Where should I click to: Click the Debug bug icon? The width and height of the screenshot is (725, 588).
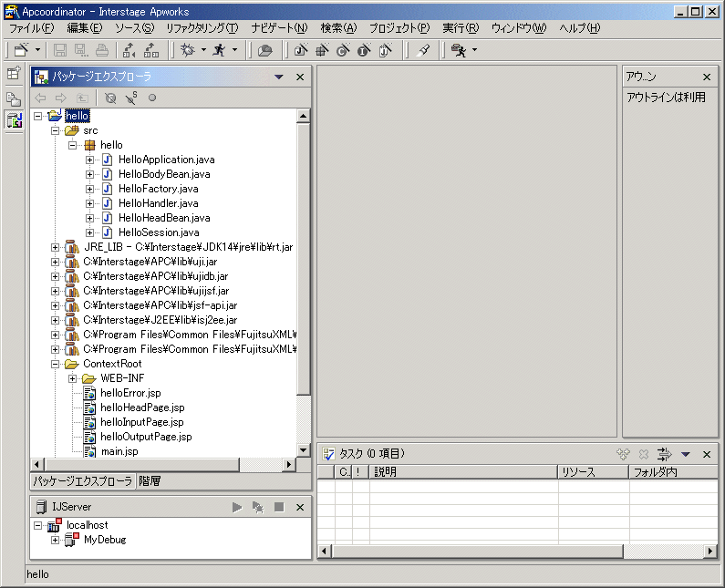(x=188, y=49)
